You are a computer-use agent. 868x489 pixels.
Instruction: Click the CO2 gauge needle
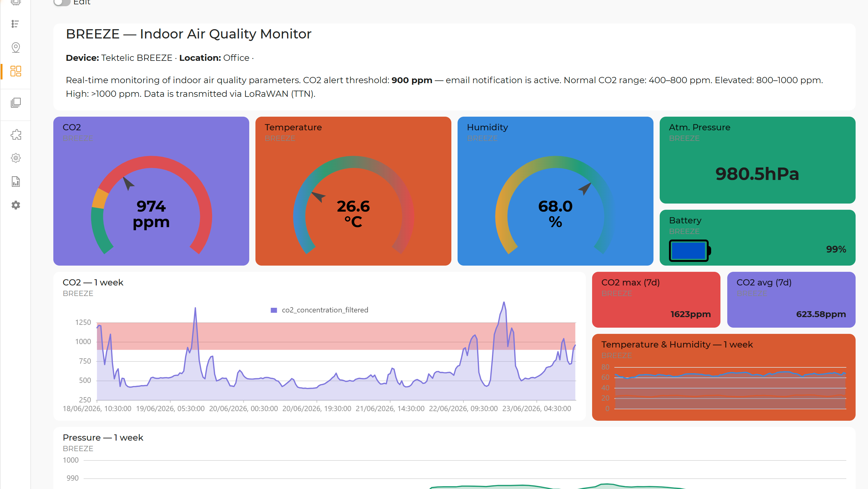coord(128,184)
